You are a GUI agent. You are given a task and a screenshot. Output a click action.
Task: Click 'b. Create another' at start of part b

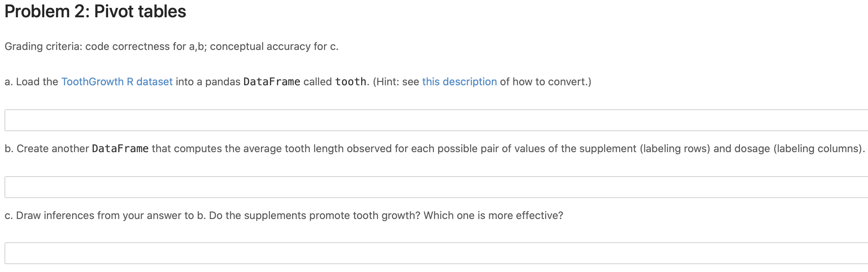(x=47, y=148)
